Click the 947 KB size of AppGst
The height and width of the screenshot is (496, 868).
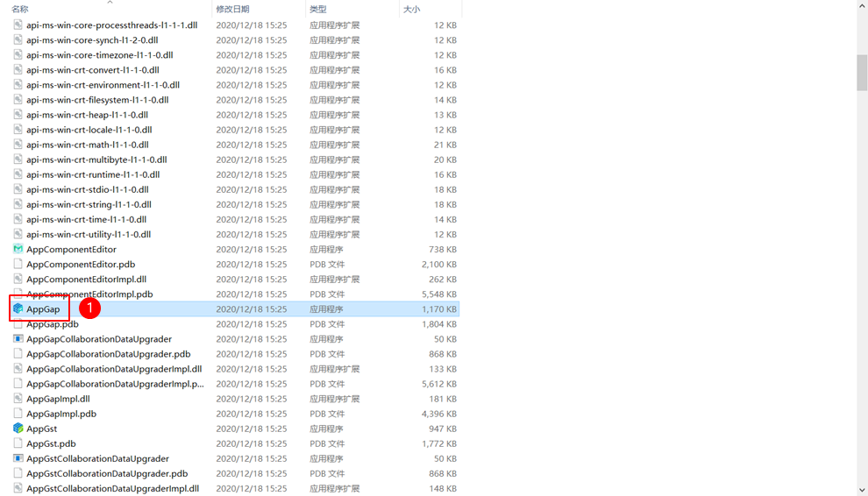[x=443, y=429]
